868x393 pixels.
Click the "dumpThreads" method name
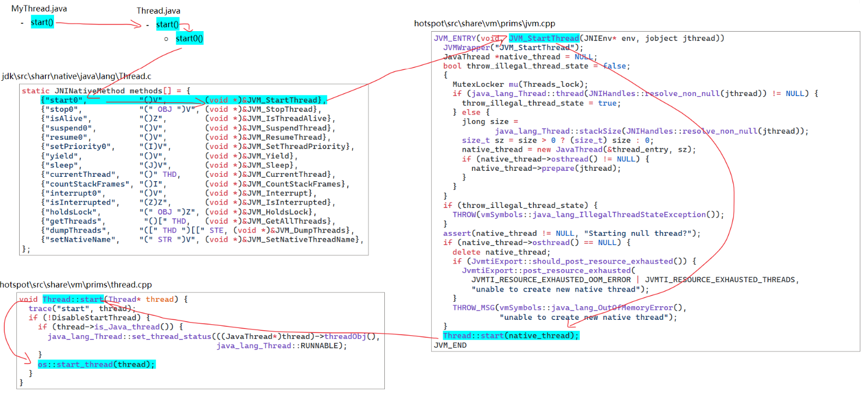tap(75, 230)
